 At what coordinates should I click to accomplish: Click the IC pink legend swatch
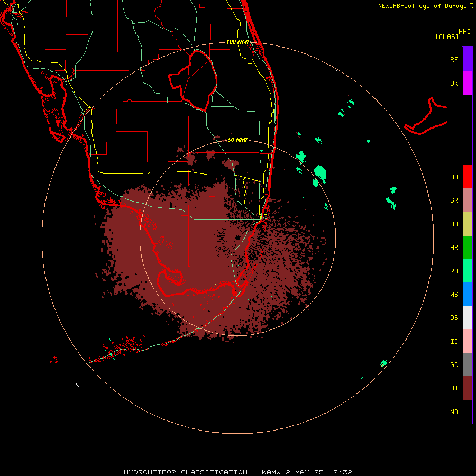(467, 341)
